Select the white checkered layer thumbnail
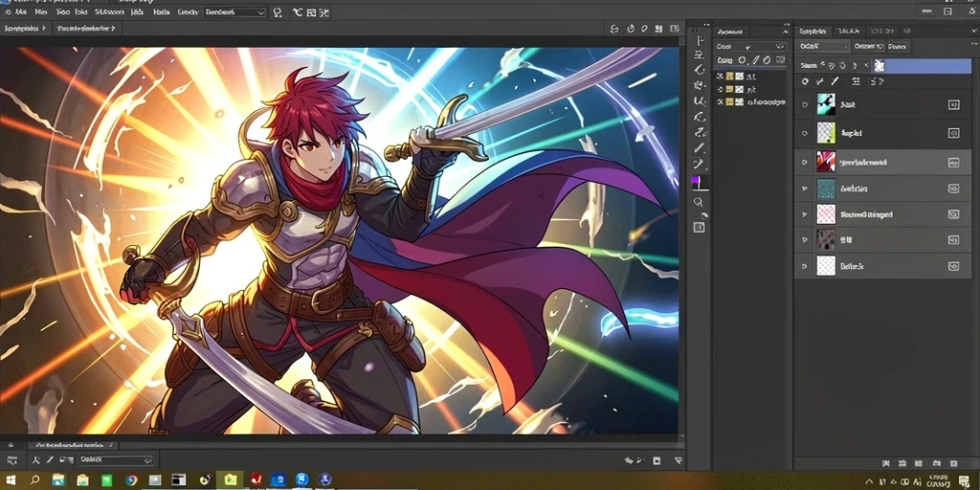Image resolution: width=980 pixels, height=490 pixels. (826, 266)
